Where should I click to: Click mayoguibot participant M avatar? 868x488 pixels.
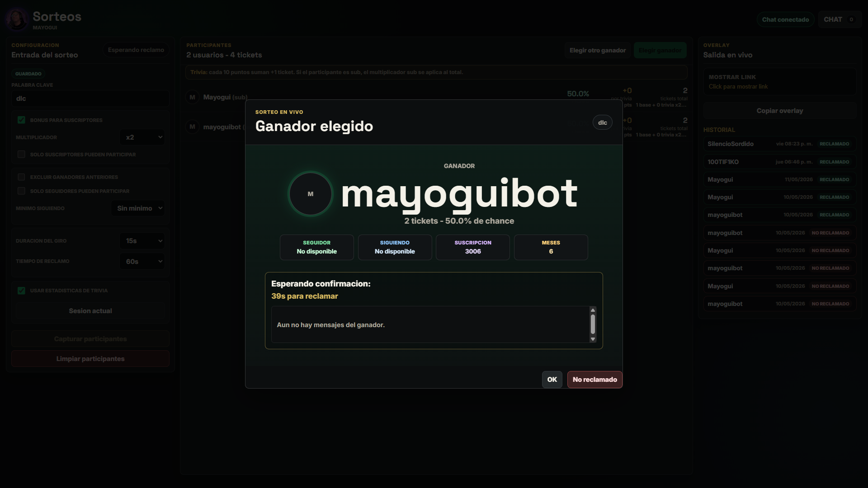(x=193, y=127)
